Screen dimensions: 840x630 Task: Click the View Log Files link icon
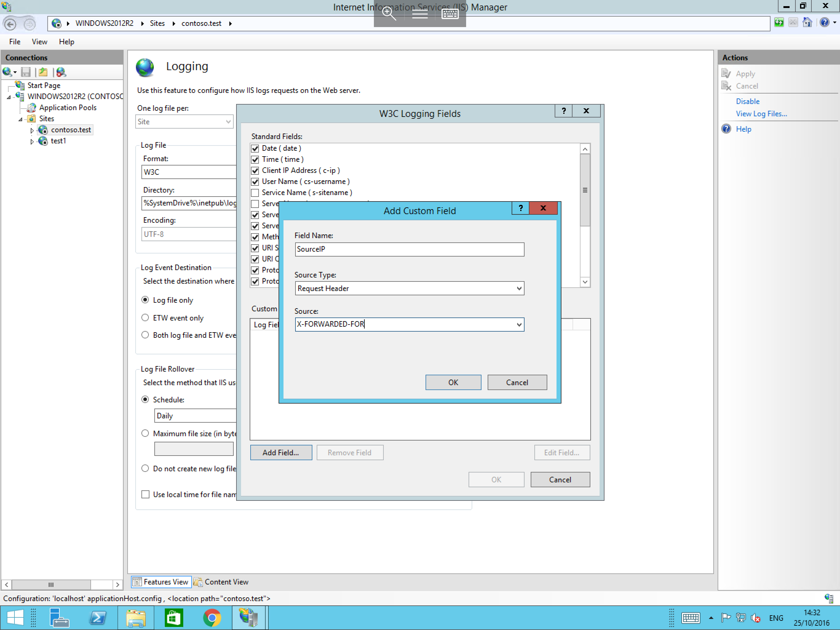point(761,114)
